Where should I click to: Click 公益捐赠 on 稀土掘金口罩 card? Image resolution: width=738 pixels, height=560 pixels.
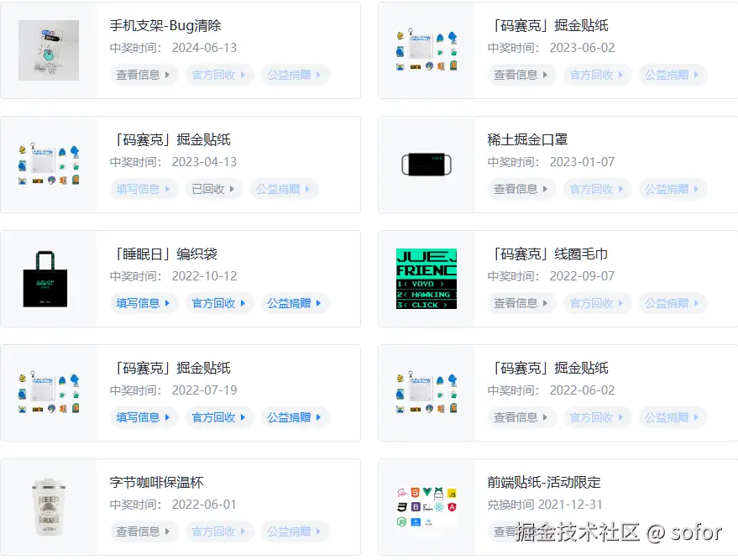coord(673,189)
